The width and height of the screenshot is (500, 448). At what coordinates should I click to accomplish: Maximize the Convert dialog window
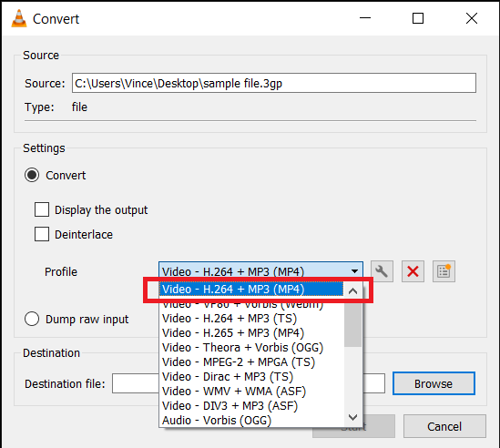click(x=418, y=18)
